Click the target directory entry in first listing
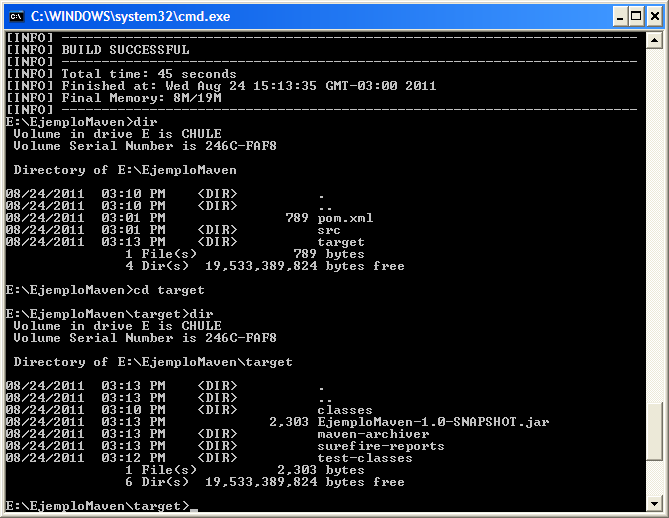This screenshot has height=518, width=669. [x=341, y=242]
